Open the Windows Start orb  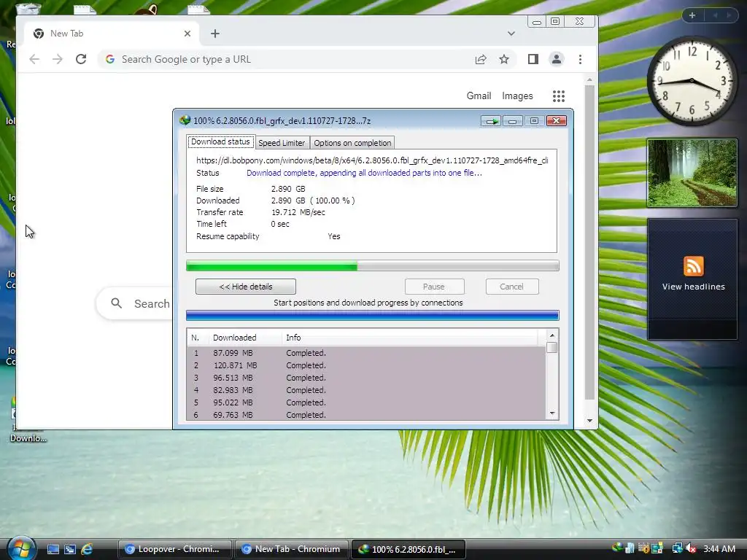pos(21,548)
